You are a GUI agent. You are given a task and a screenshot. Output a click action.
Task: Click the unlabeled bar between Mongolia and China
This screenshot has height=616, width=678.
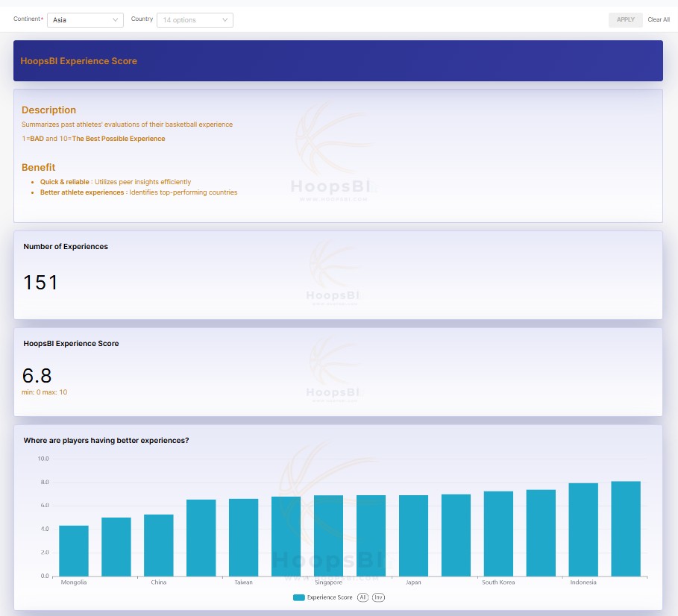tap(116, 547)
